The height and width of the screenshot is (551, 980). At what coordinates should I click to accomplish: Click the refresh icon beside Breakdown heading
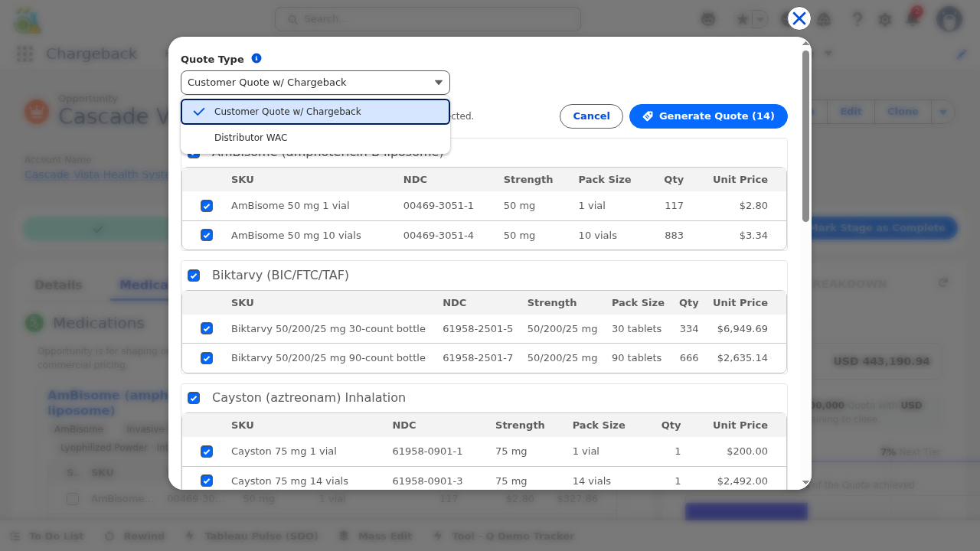(943, 282)
